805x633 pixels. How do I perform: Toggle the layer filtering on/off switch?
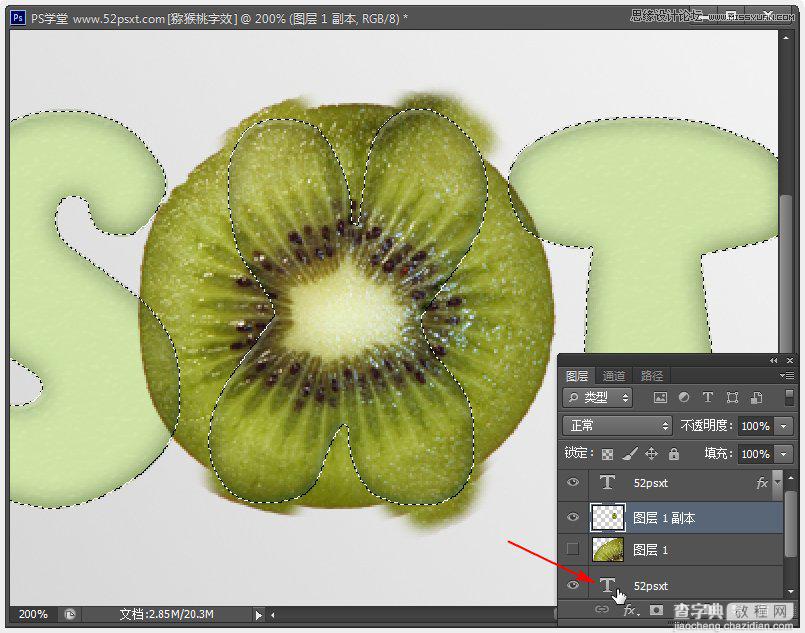(x=790, y=397)
